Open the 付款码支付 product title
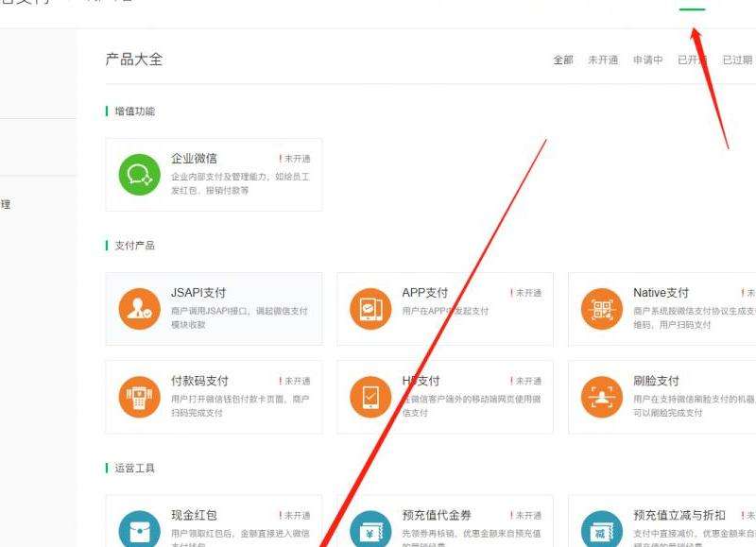 coord(199,381)
